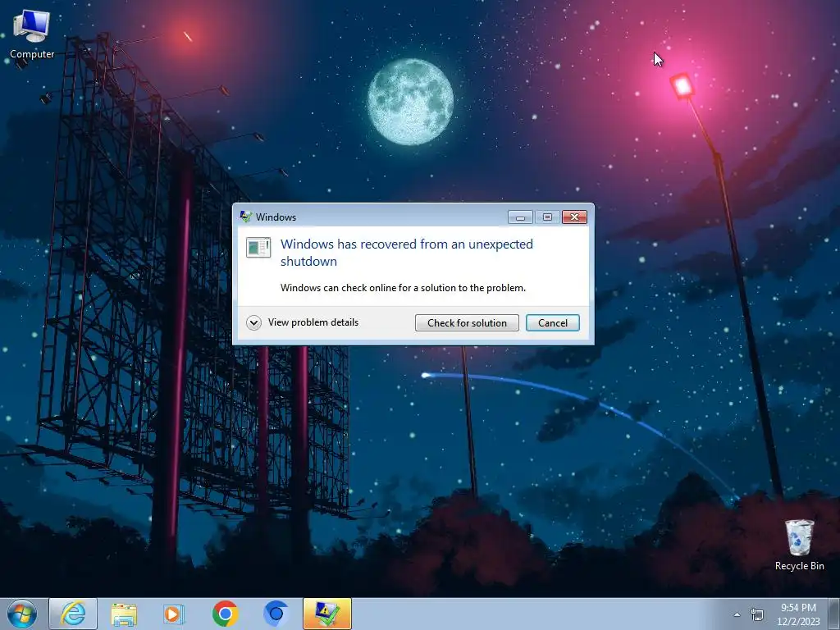Expand View problem details
Screen dimensions: 840x630
point(253,322)
